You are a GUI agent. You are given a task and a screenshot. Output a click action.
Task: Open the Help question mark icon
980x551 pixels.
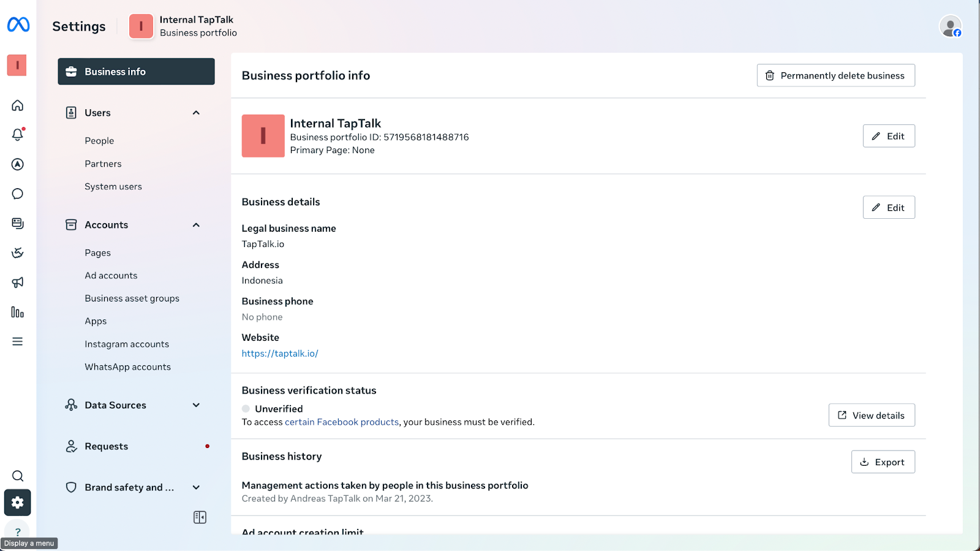[18, 532]
